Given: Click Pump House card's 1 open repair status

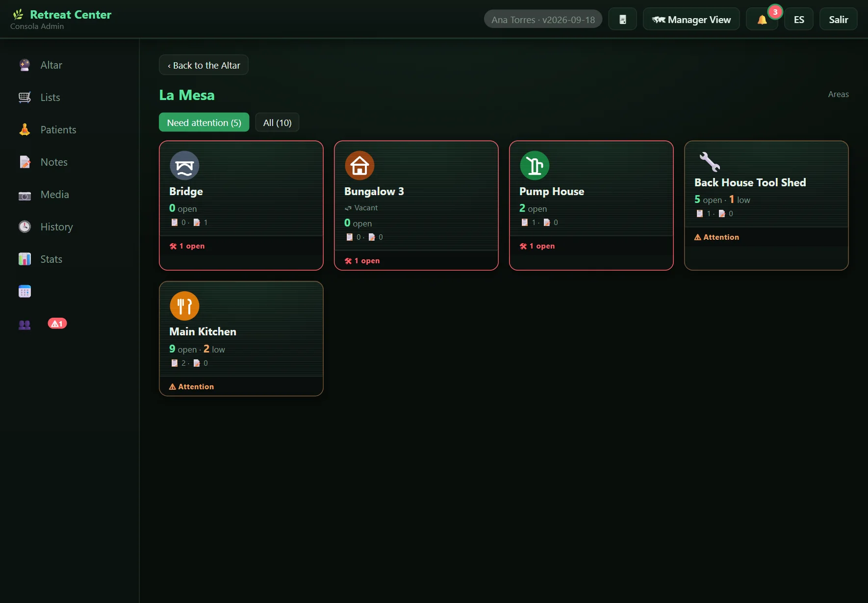Looking at the screenshot, I should (537, 246).
